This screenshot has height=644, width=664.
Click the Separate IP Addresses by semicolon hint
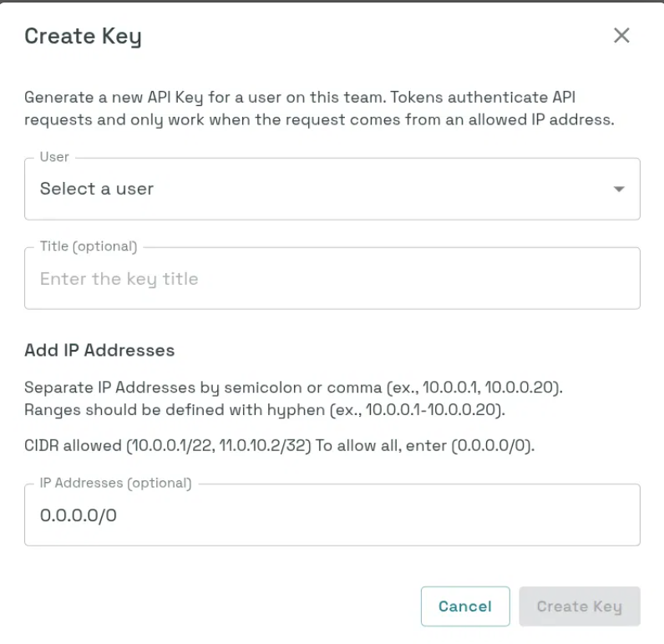(x=293, y=388)
